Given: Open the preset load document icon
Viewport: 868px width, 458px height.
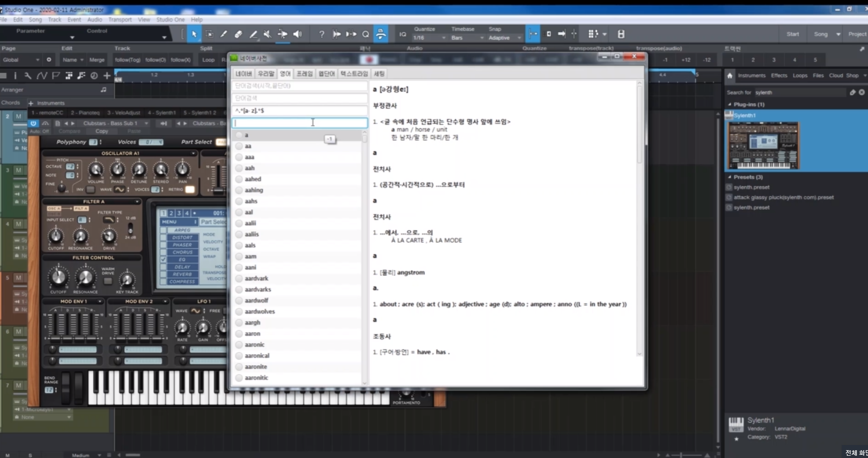Looking at the screenshot, I should point(58,123).
